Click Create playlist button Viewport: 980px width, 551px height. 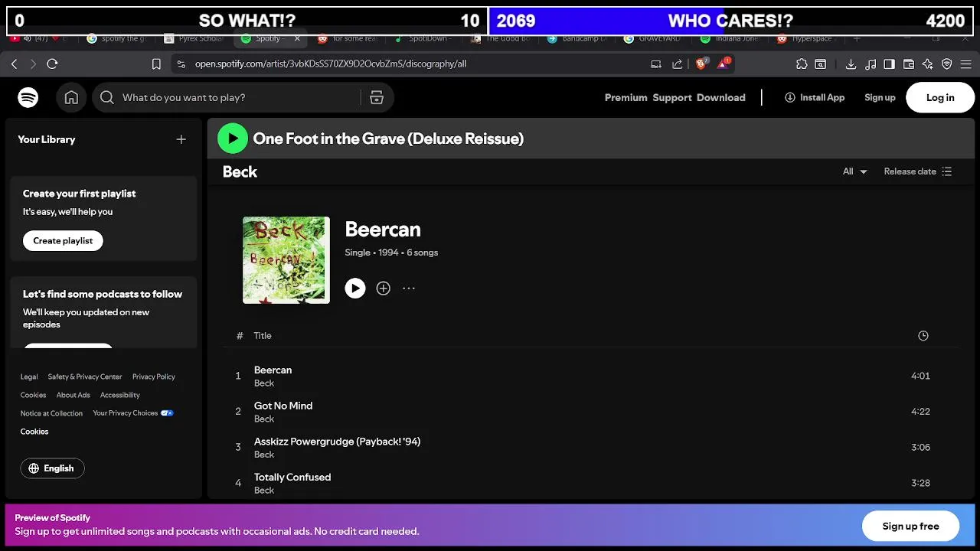[63, 240]
